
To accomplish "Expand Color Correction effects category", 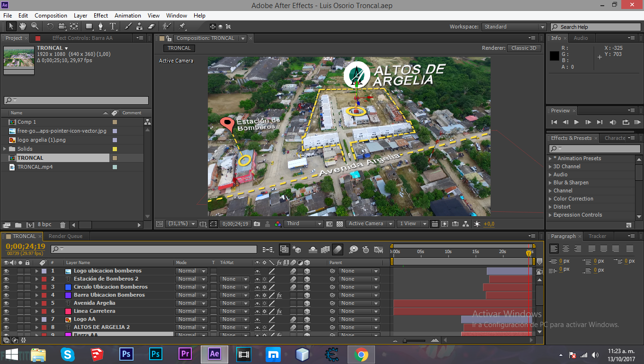I will click(x=550, y=199).
